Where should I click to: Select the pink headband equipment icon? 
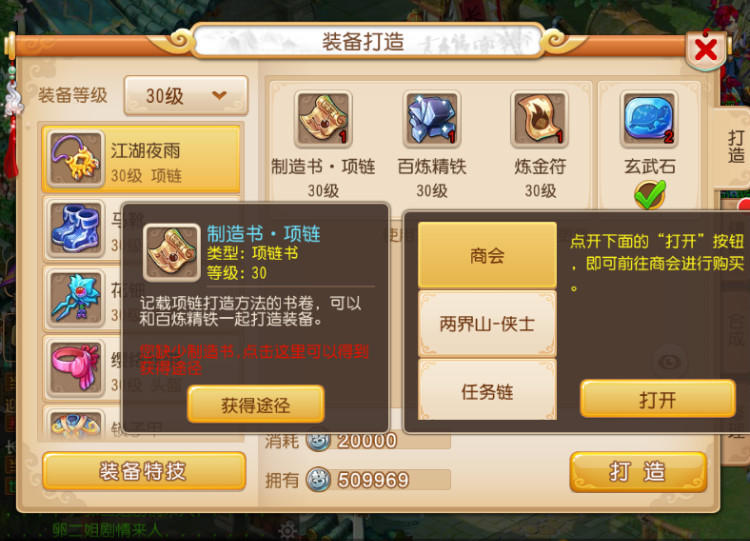coord(76,368)
